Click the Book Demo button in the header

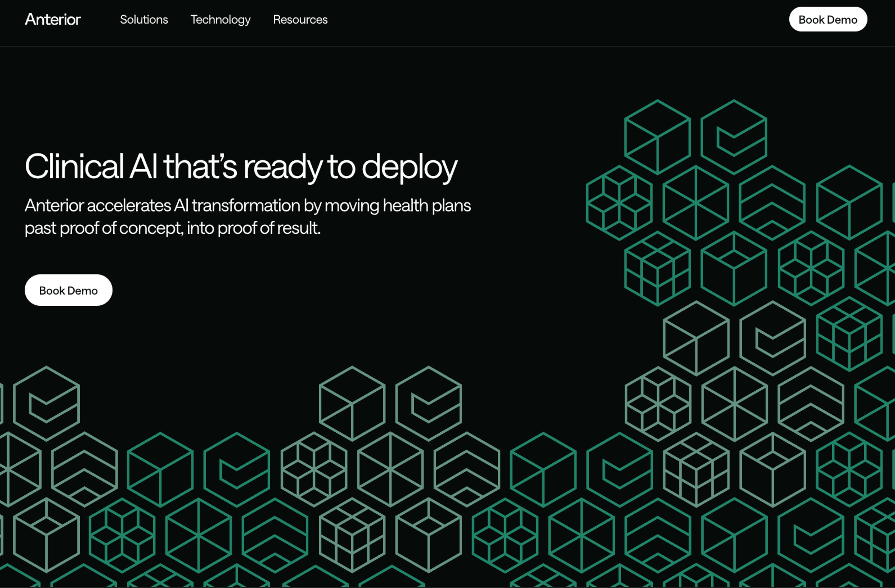pos(828,19)
